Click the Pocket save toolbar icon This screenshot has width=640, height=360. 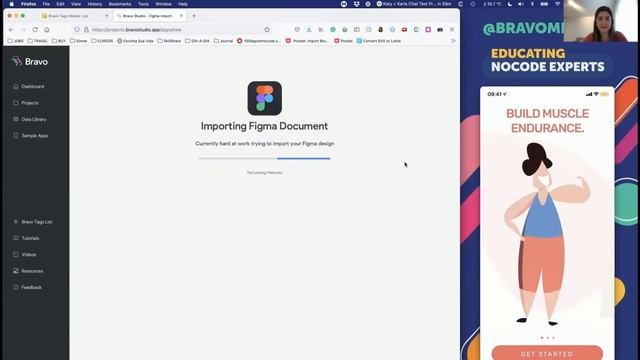tap(297, 29)
